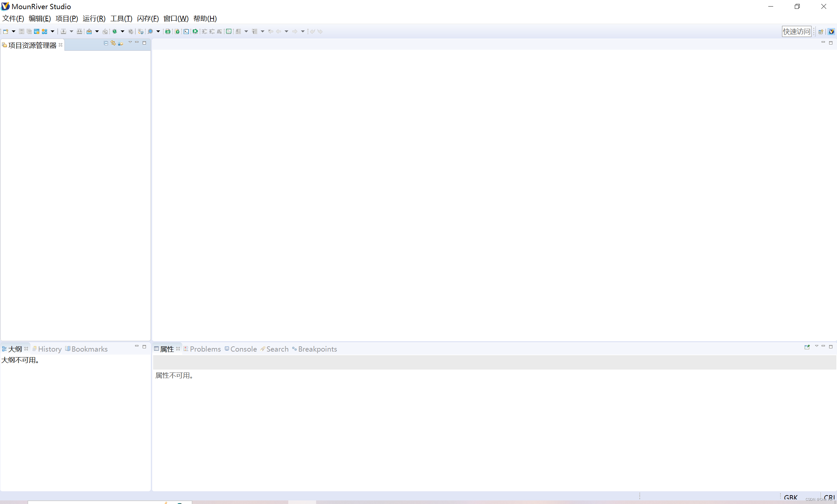
Task: Click the 快速访问 quick access field
Action: [796, 32]
